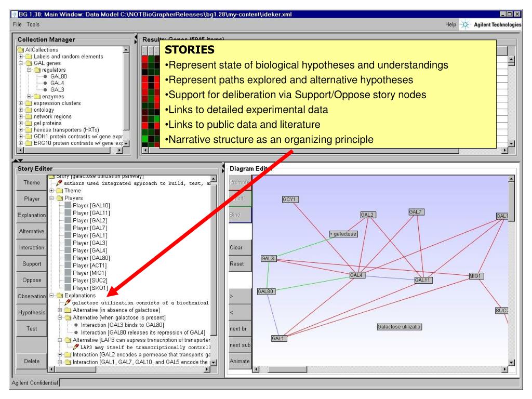Click the + galactose node in diagram
The width and height of the screenshot is (532, 399).
tap(343, 234)
